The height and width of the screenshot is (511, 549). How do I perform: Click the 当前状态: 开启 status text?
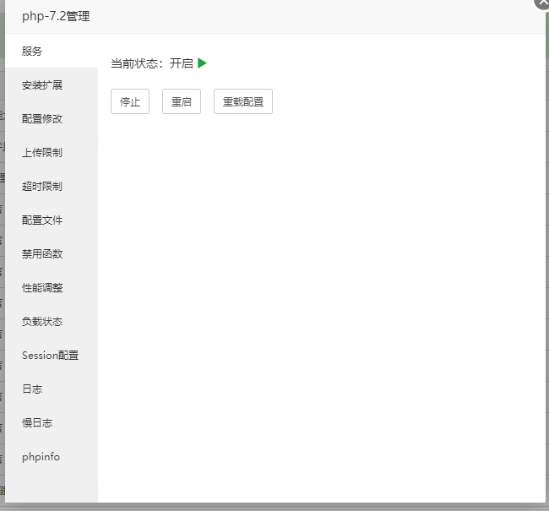click(152, 63)
